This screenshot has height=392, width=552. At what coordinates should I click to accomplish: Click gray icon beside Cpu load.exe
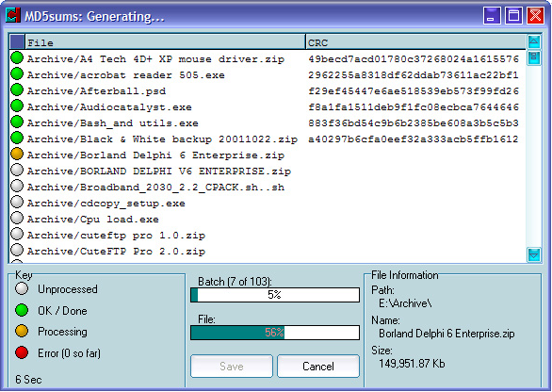coord(17,218)
